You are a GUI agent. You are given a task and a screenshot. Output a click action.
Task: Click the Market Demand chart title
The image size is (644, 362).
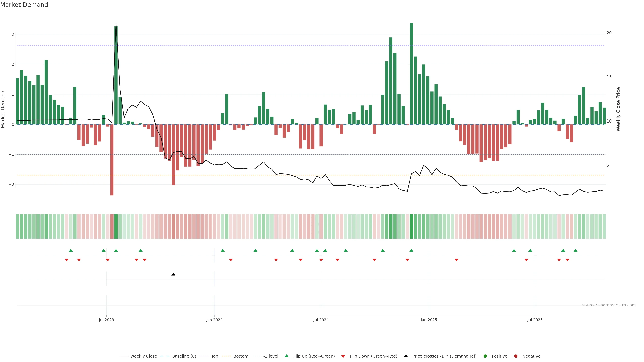24,5
